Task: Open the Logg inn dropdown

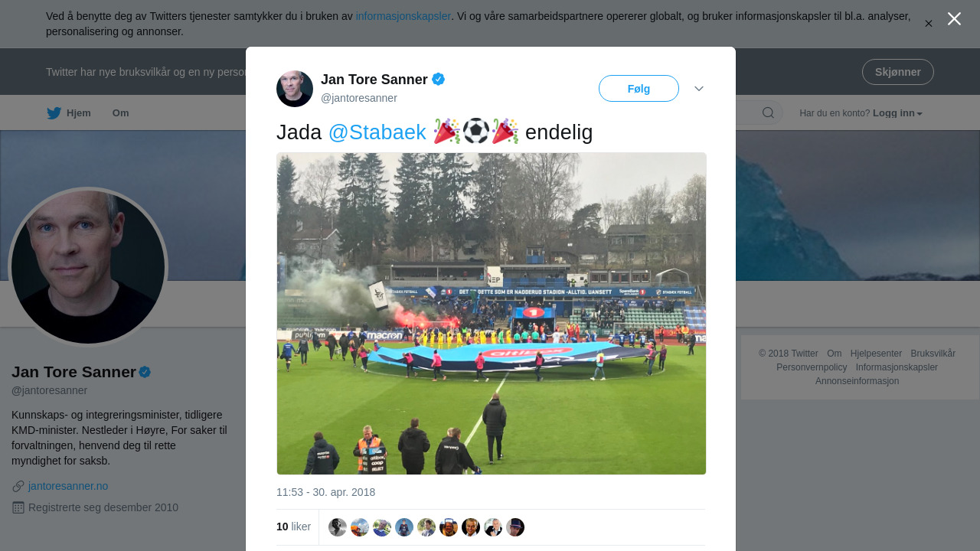Action: click(897, 113)
